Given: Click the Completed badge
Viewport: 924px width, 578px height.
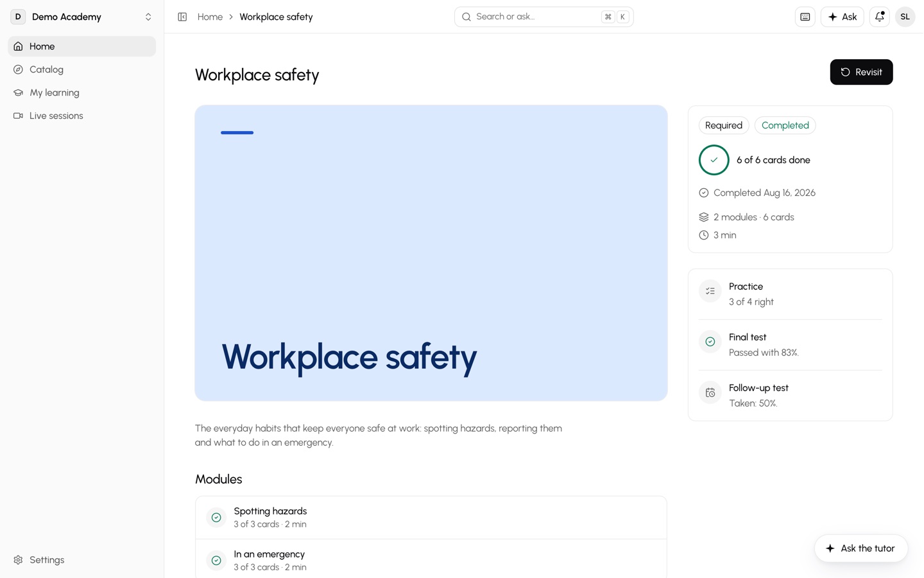Looking at the screenshot, I should point(785,125).
